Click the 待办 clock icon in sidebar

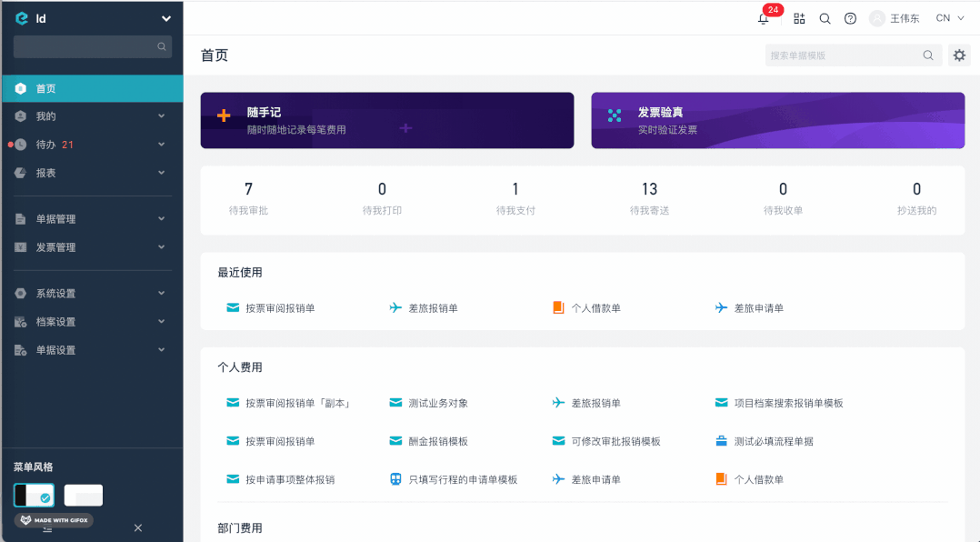pyautogui.click(x=21, y=145)
